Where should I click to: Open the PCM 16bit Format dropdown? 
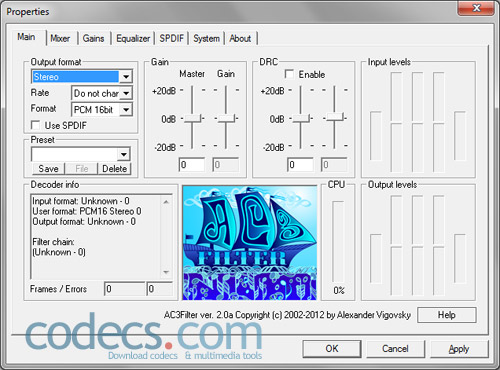[x=126, y=109]
